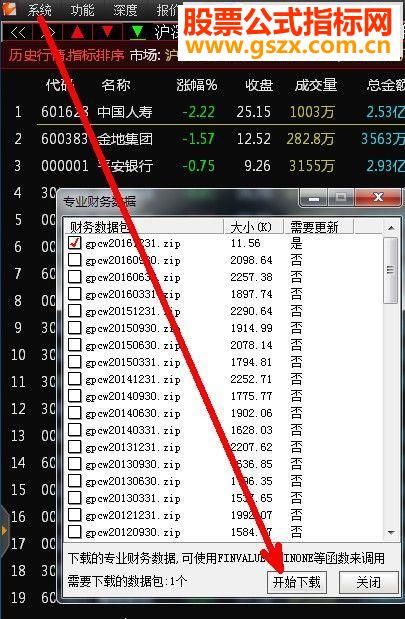Click the 开始下载 button

pos(296,582)
